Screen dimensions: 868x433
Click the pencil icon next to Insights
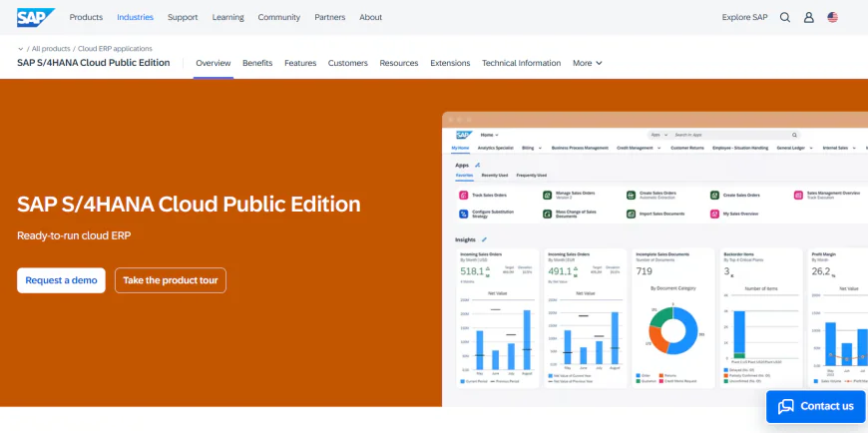pos(484,239)
